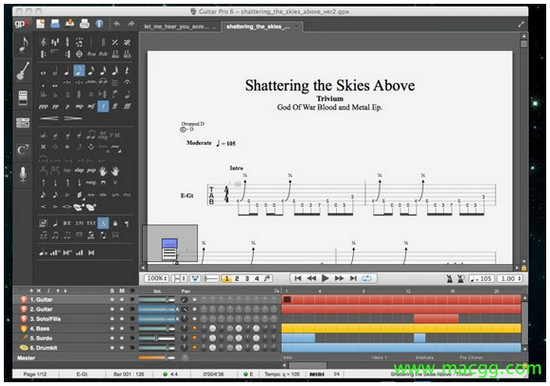Play the song with the play button
This screenshot has width=550, height=386.
point(325,278)
